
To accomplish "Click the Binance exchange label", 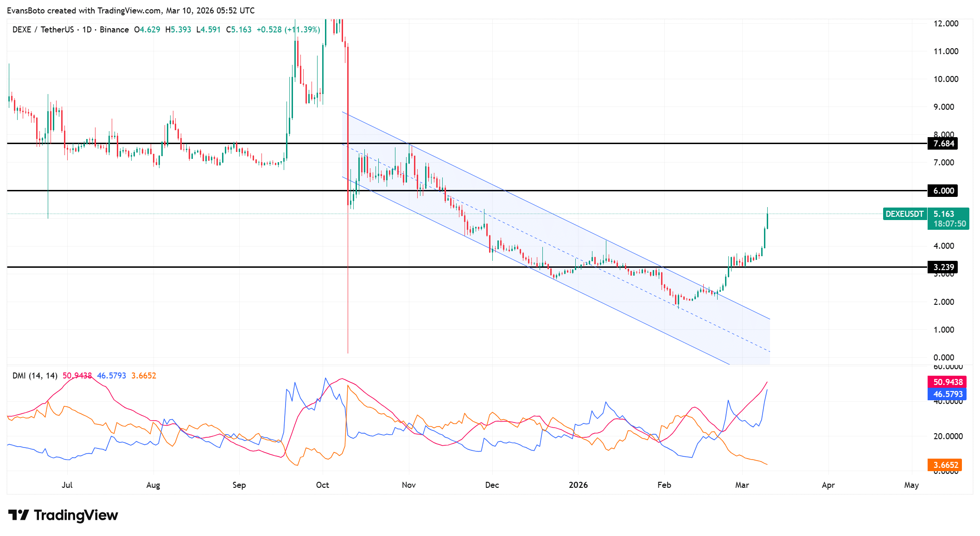I will pyautogui.click(x=115, y=29).
